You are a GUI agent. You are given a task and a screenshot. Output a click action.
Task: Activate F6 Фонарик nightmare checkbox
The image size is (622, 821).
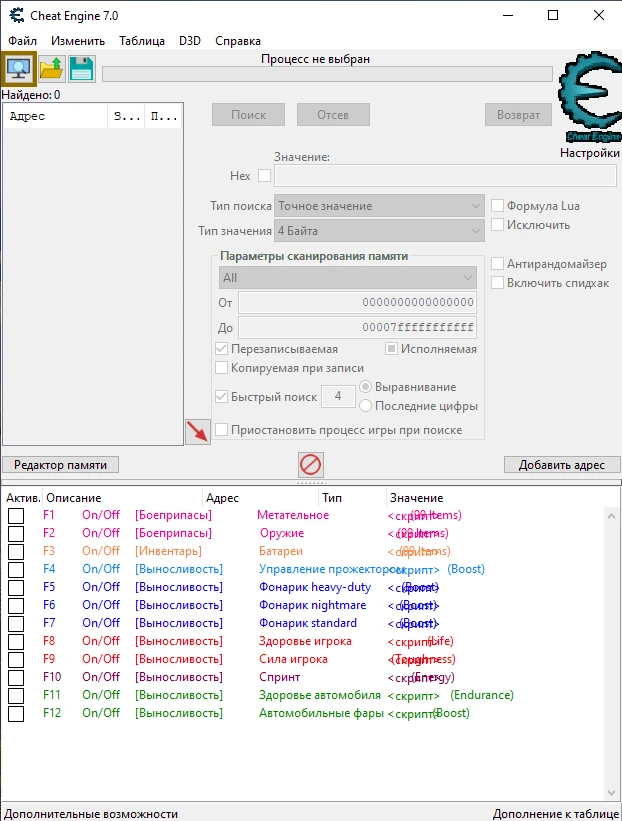16,606
